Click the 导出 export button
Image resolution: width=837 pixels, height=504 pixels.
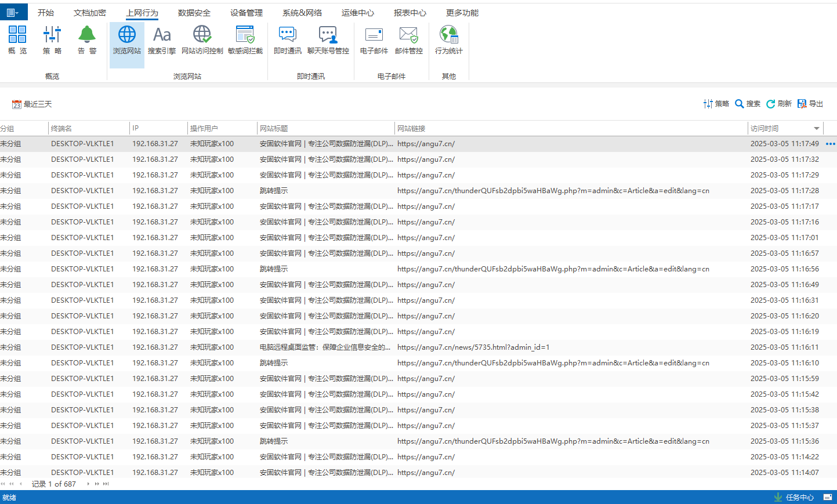810,104
